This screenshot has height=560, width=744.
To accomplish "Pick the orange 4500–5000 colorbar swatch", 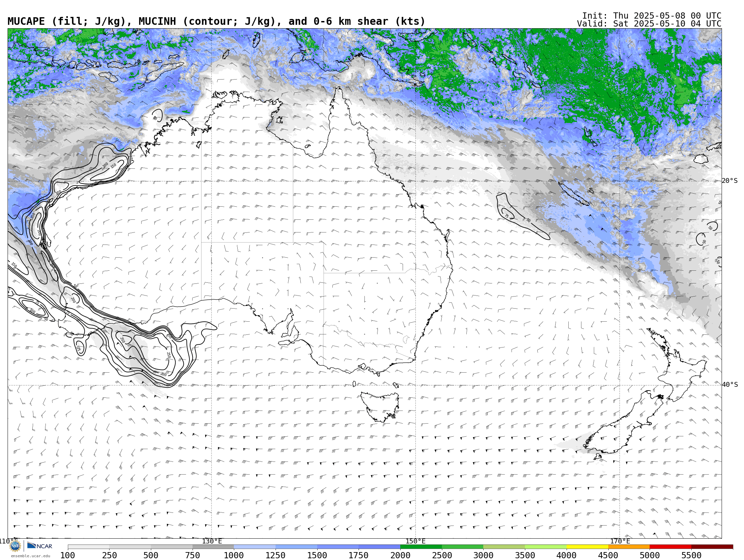I will [629, 547].
